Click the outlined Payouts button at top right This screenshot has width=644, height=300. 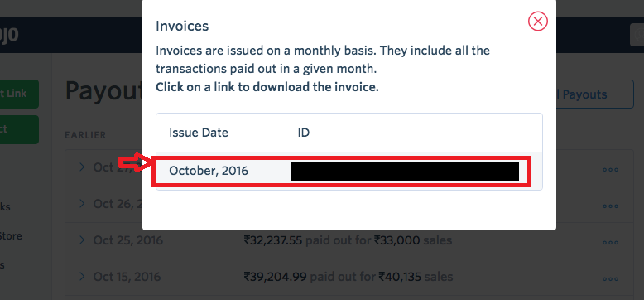coord(594,94)
